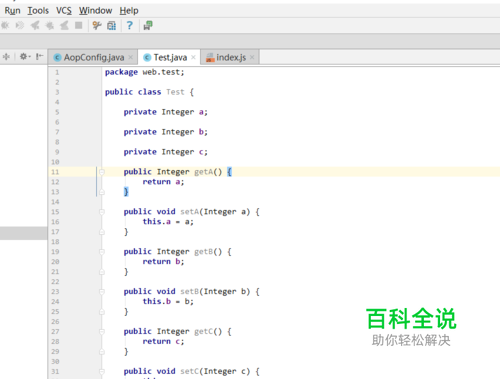This screenshot has height=379, width=500.
Task: Click 'return b;' statement
Action: click(163, 262)
